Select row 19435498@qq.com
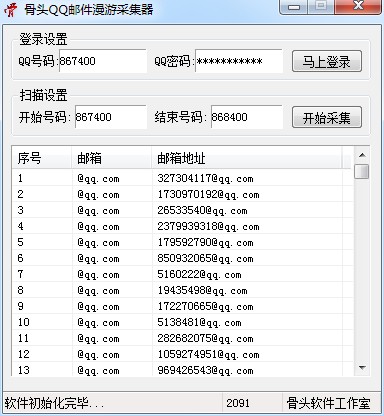The width and height of the screenshot is (384, 416). pos(183,290)
